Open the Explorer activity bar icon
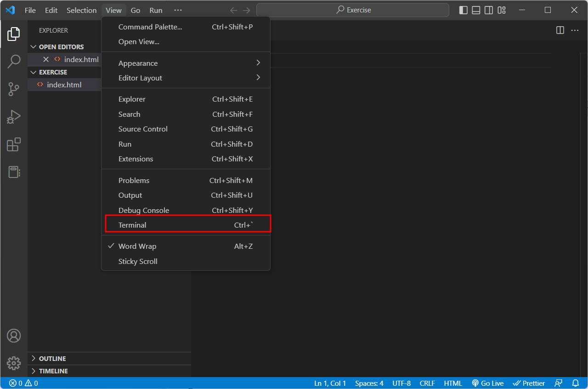Image resolution: width=588 pixels, height=389 pixels. (x=14, y=34)
